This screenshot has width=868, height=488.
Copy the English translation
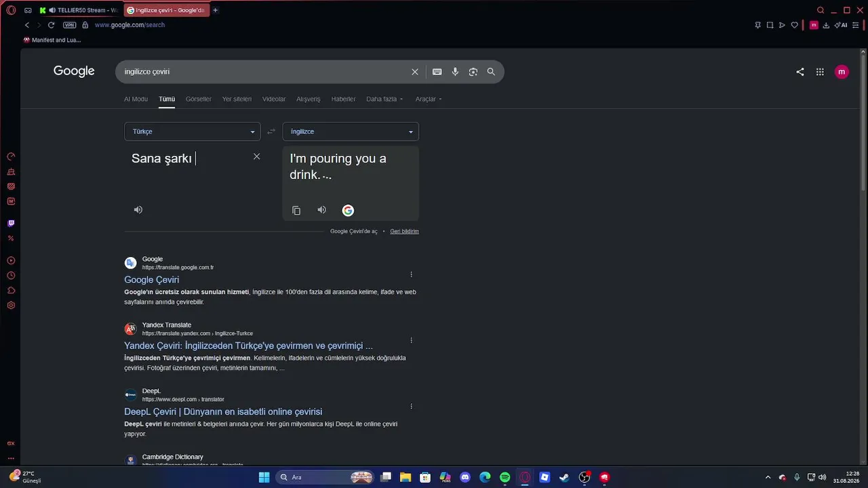(x=296, y=211)
